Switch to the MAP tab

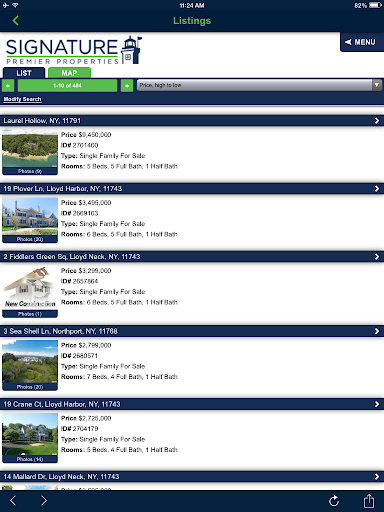tap(69, 73)
